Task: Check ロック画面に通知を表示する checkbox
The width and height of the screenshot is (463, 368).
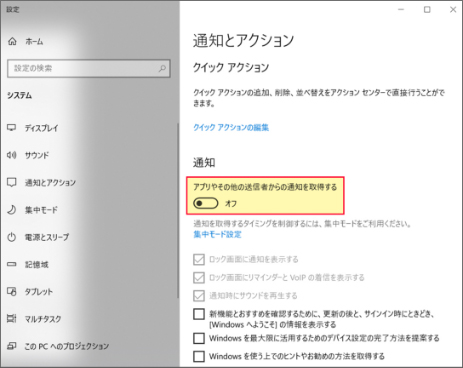Action: point(199,259)
